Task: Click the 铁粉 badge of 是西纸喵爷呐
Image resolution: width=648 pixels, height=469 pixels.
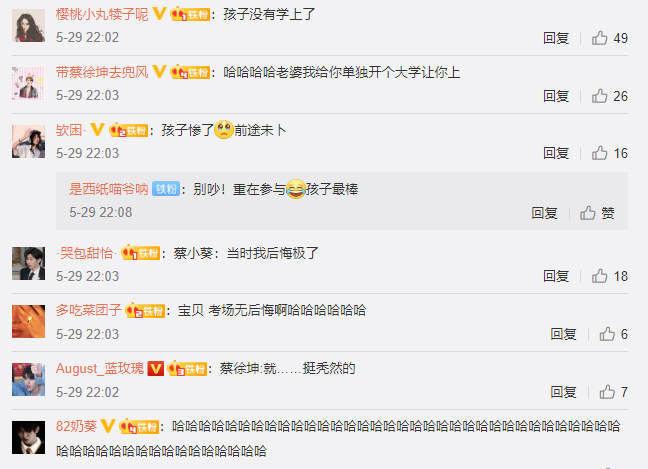Action: click(x=166, y=189)
